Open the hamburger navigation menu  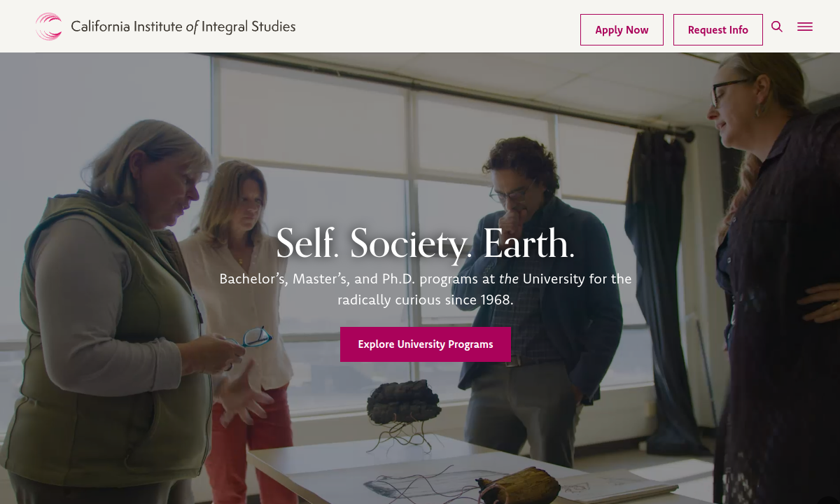pyautogui.click(x=805, y=27)
